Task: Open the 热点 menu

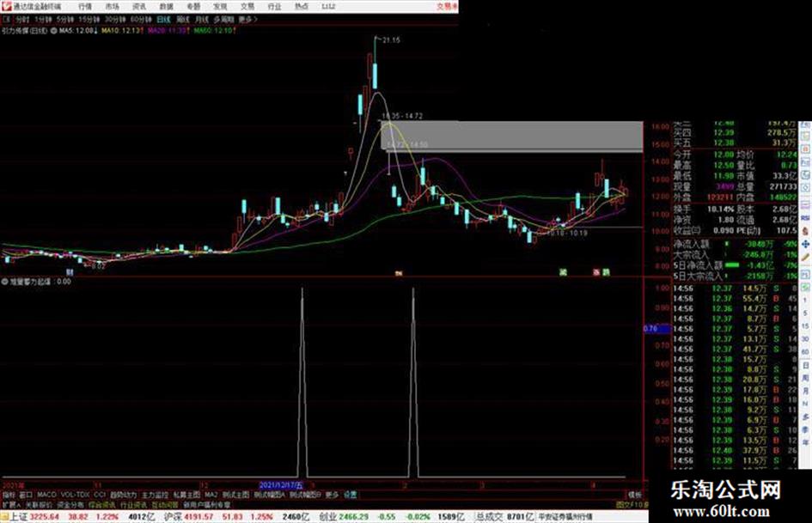Action: coord(302,7)
